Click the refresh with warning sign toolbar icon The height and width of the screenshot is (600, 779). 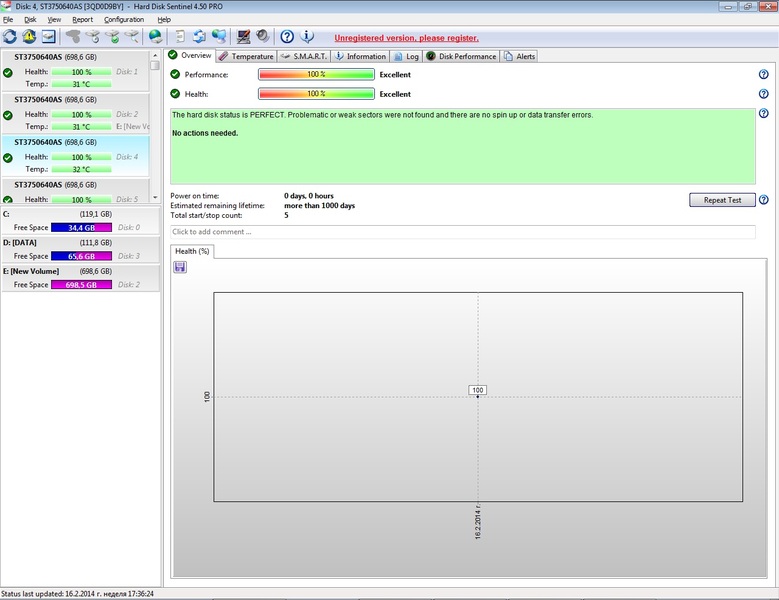click(x=29, y=36)
